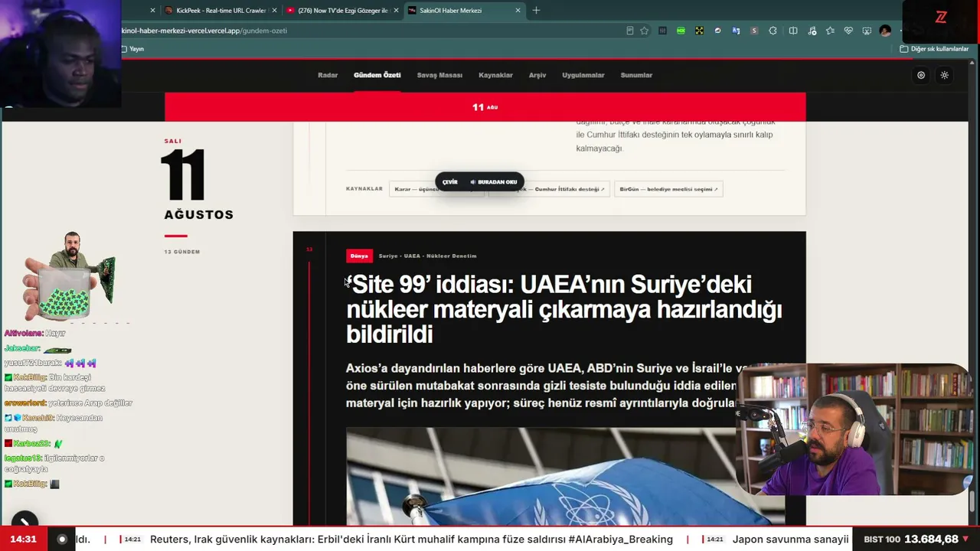Open reader view icon in address bar
Image resolution: width=980 pixels, height=551 pixels.
(x=629, y=31)
